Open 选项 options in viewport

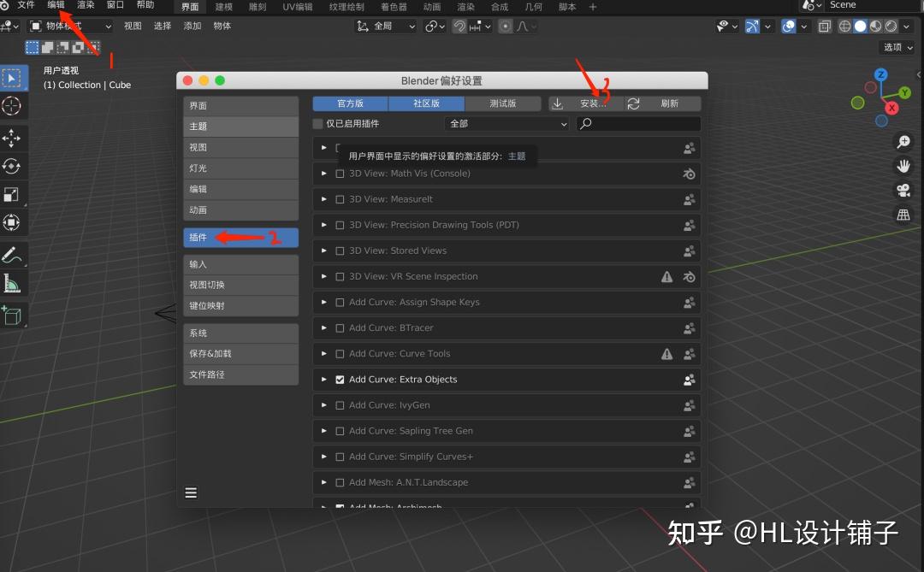click(898, 47)
